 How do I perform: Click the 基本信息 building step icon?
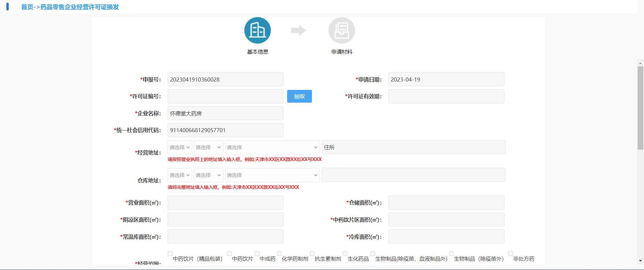point(257,31)
